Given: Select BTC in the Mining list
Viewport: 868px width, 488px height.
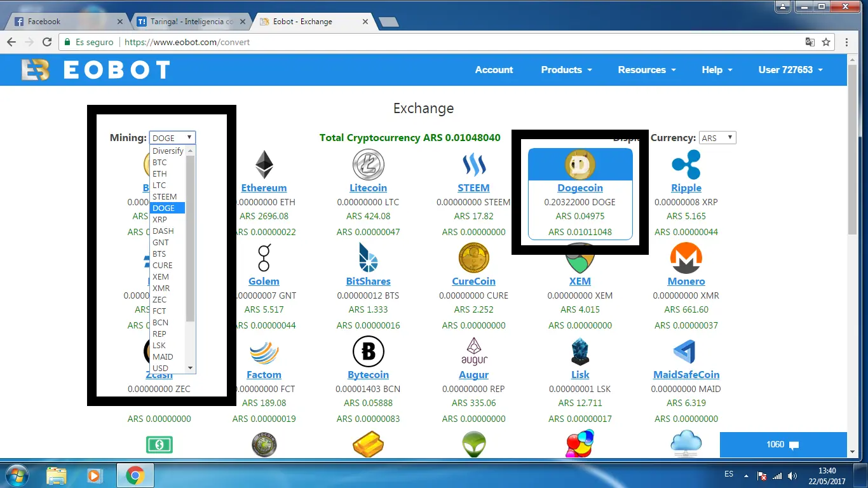Looking at the screenshot, I should tap(168, 163).
